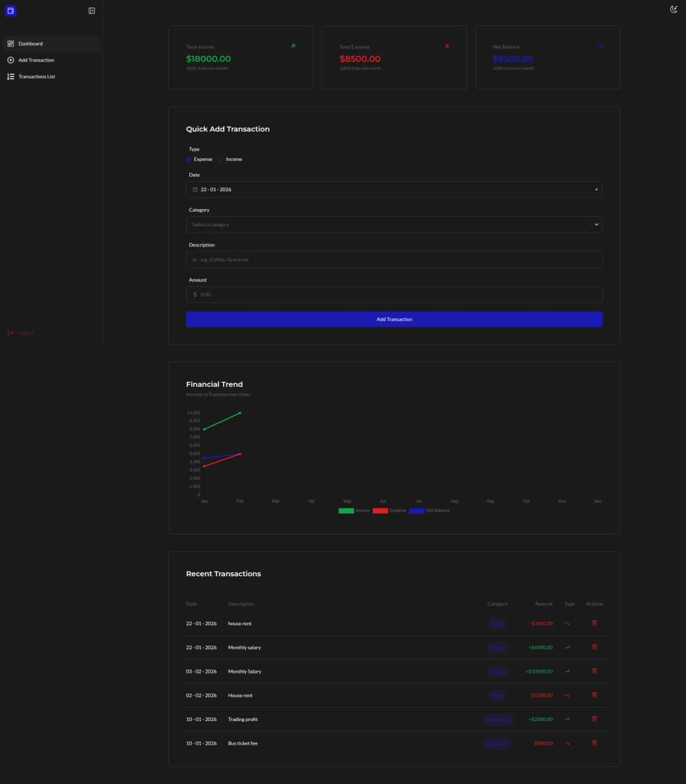The height and width of the screenshot is (784, 686).
Task: Click the Amount input showing 0.00
Action: pos(394,294)
